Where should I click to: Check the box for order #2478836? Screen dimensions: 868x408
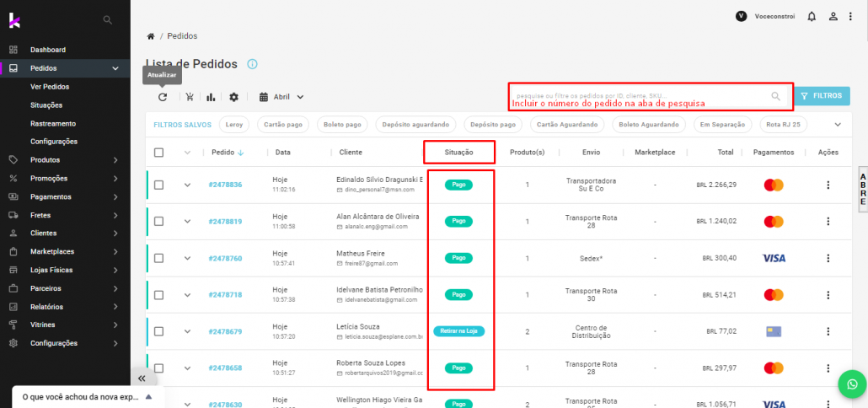pos(158,185)
